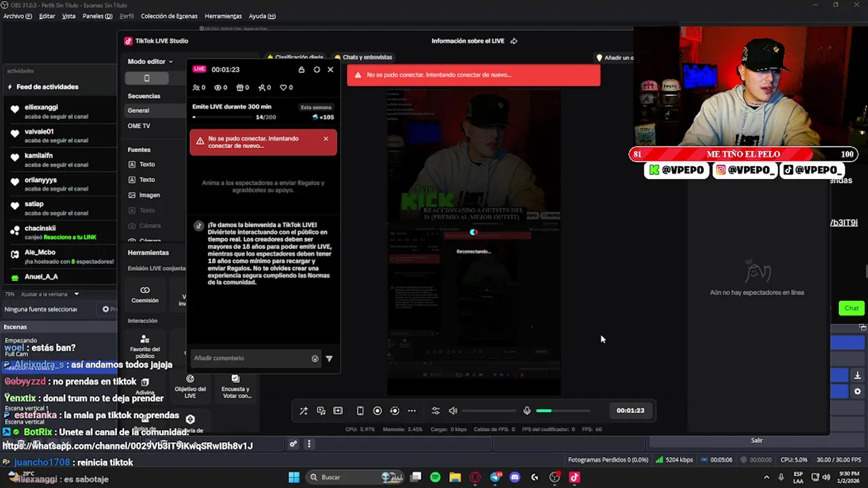
Task: Click the taskbar Buscar search box
Action: point(356,477)
